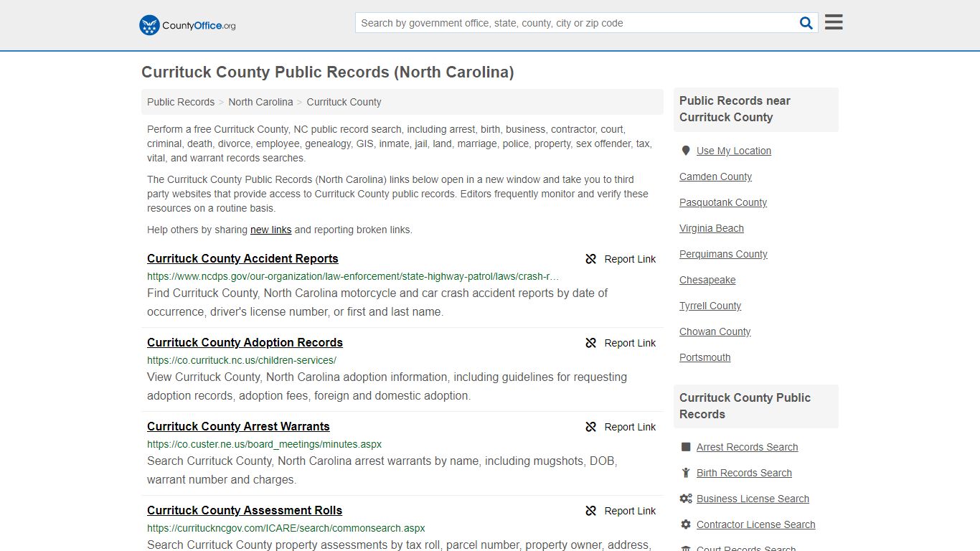Open Currituck County Adoption Records
Image resolution: width=980 pixels, height=551 pixels.
245,342
